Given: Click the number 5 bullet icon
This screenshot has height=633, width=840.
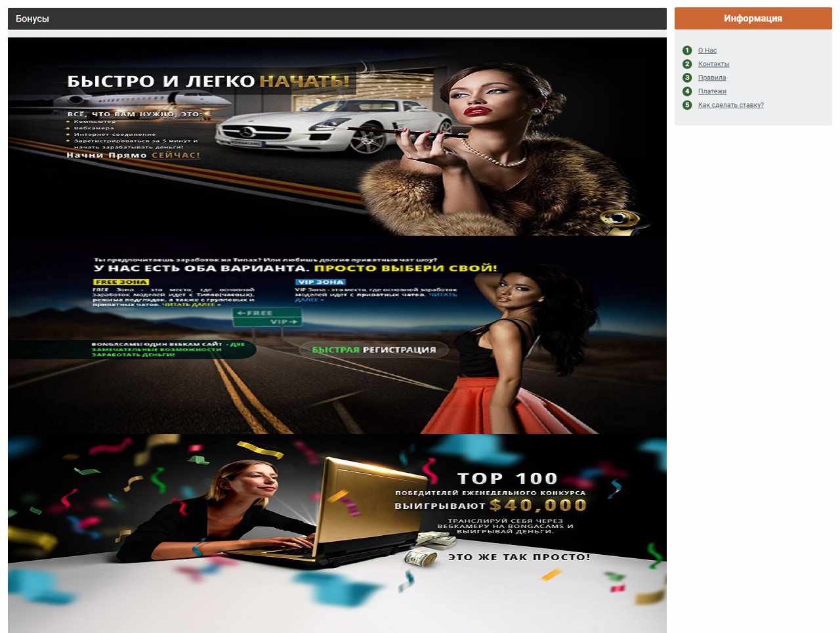Looking at the screenshot, I should [687, 105].
